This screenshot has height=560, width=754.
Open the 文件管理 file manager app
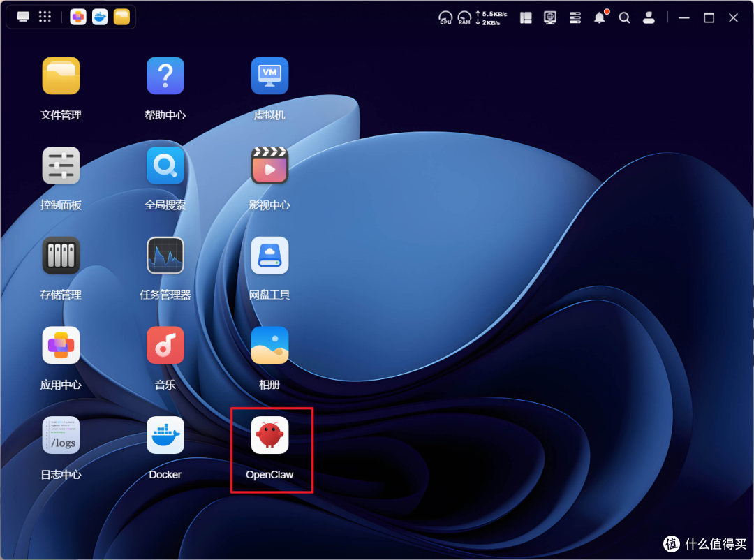pos(61,75)
